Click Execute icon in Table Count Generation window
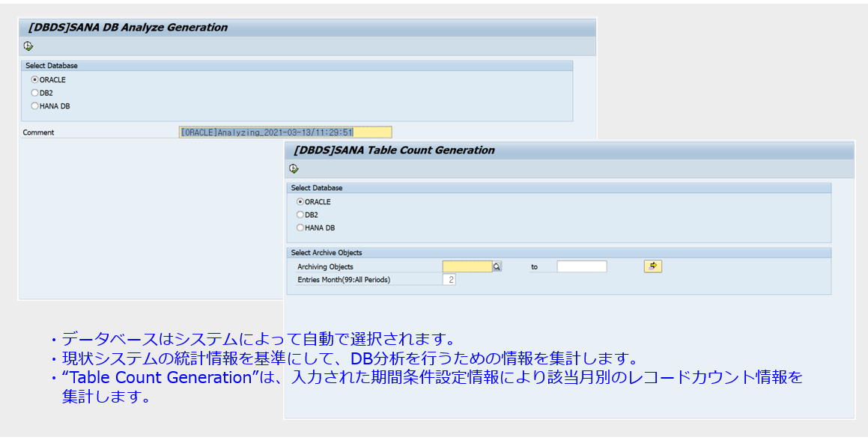The width and height of the screenshot is (868, 440). pos(294,169)
